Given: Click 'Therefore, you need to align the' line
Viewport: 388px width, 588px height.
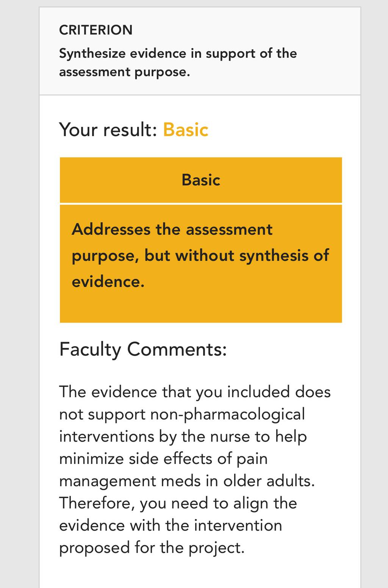Looking at the screenshot, I should tap(178, 503).
